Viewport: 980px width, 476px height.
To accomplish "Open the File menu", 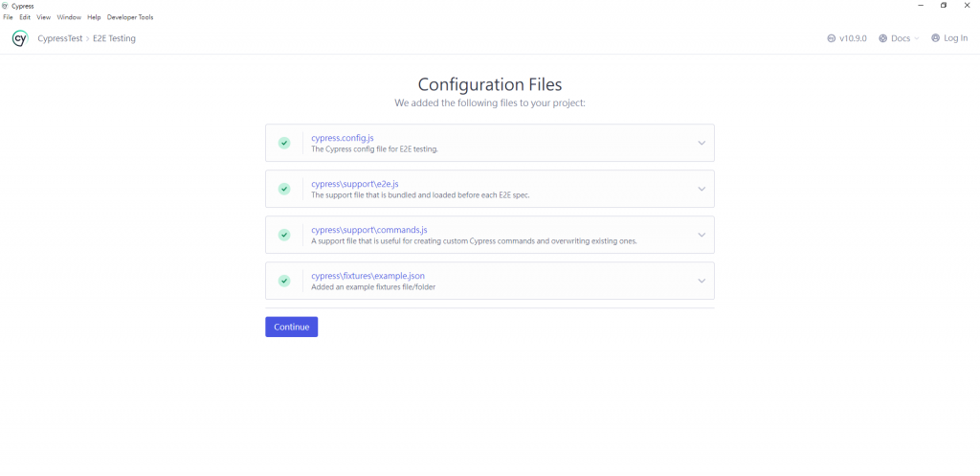I will 8,17.
